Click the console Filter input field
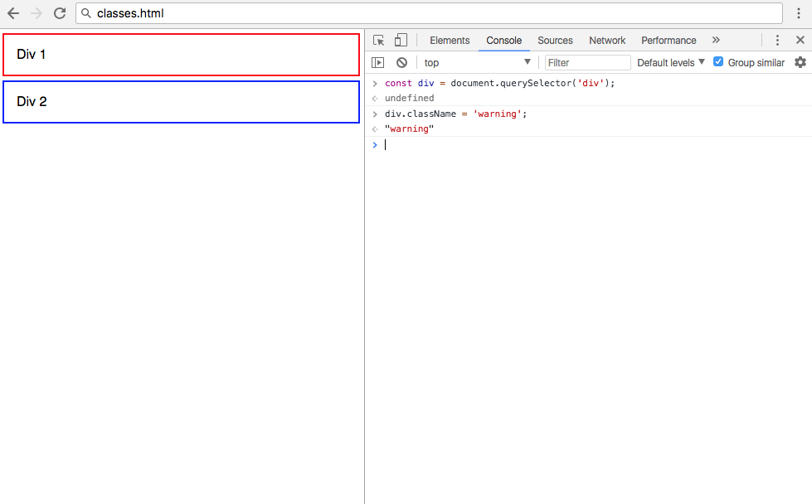 point(587,62)
